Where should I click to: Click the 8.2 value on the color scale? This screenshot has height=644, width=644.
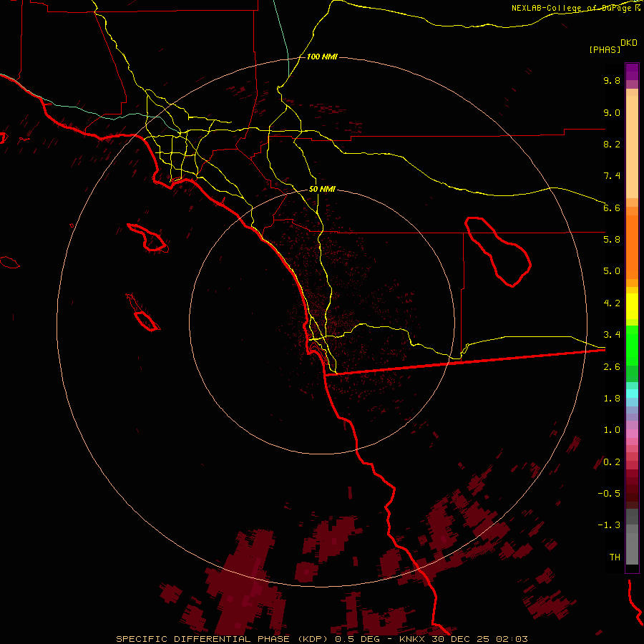pyautogui.click(x=612, y=144)
